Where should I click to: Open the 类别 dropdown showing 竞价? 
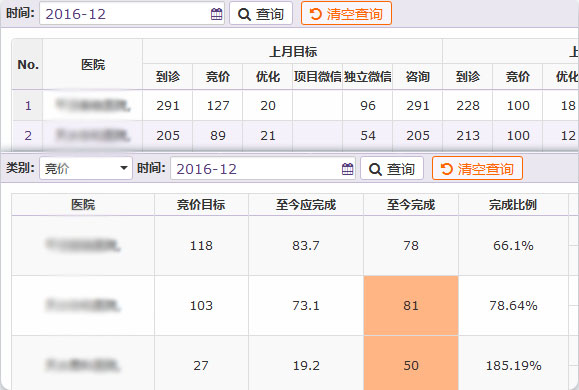coord(86,168)
